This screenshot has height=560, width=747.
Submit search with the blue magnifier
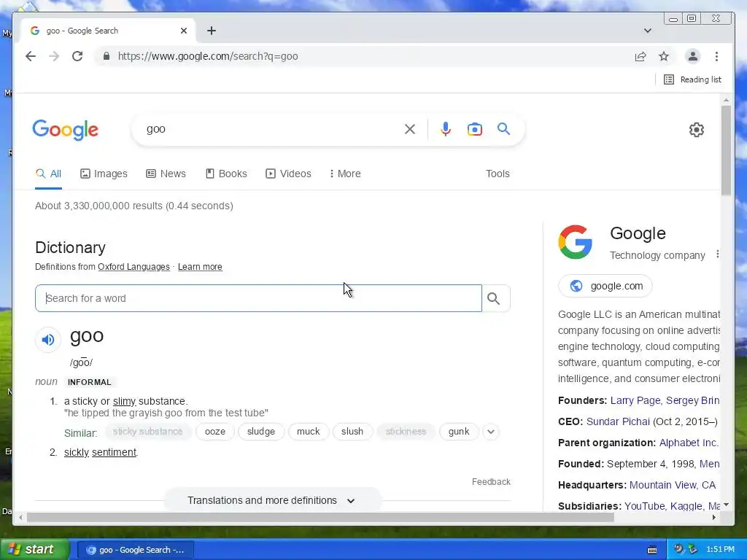pyautogui.click(x=503, y=128)
